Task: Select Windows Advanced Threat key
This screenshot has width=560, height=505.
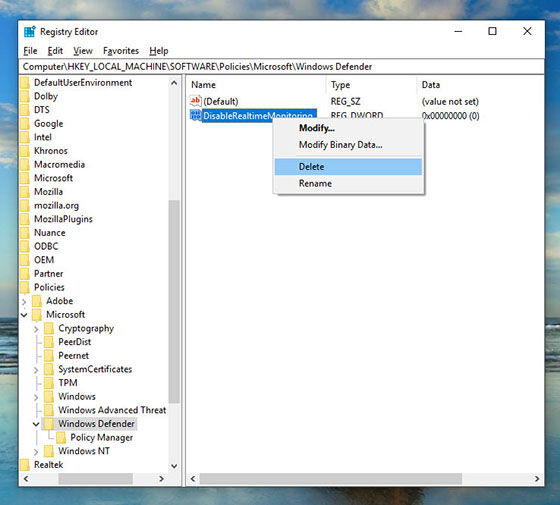Action: pos(112,410)
